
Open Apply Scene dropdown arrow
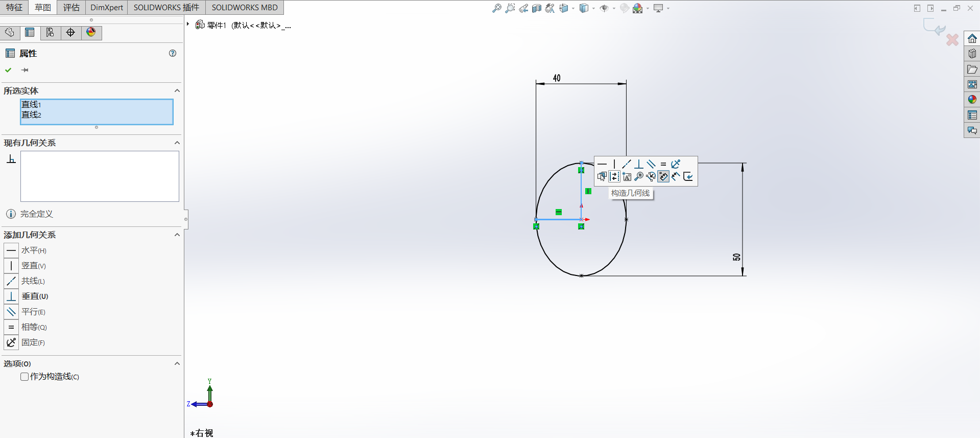pos(648,9)
